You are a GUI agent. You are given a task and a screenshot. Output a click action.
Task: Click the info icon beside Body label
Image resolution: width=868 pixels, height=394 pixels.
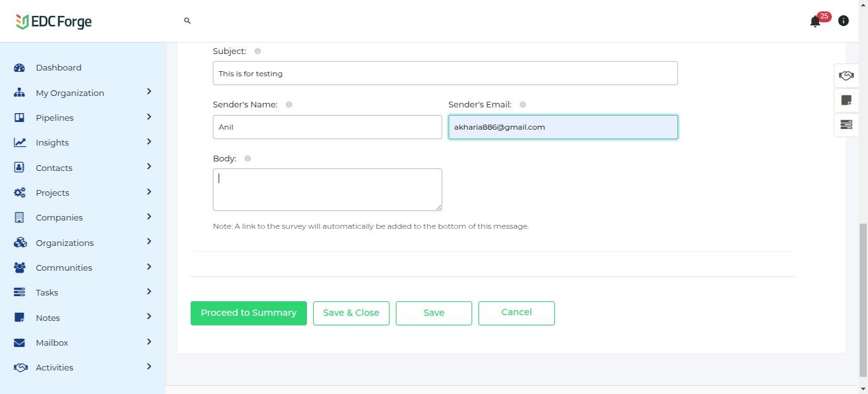[x=248, y=158]
